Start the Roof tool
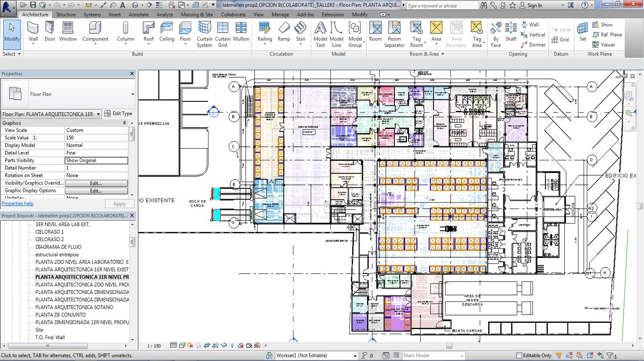 point(149,32)
